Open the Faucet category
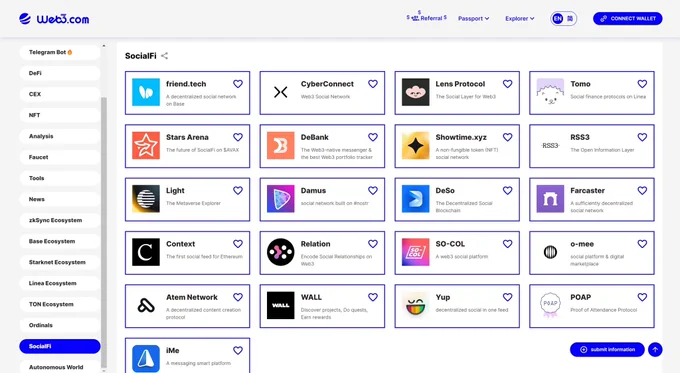Screen dimensions: 680x373 pos(60,157)
